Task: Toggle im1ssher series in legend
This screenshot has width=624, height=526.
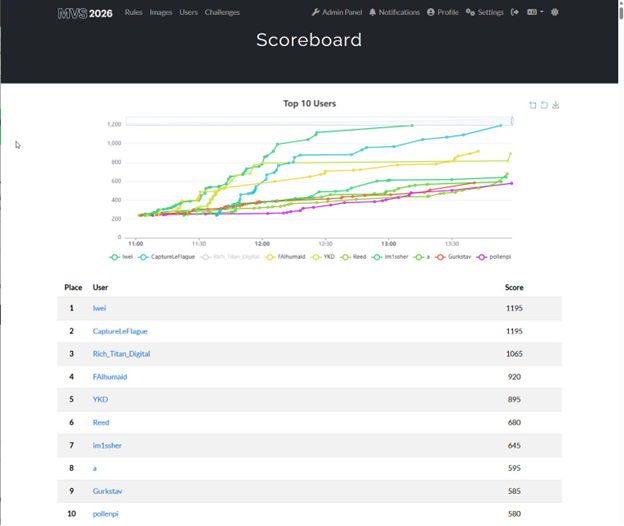Action: [x=390, y=257]
